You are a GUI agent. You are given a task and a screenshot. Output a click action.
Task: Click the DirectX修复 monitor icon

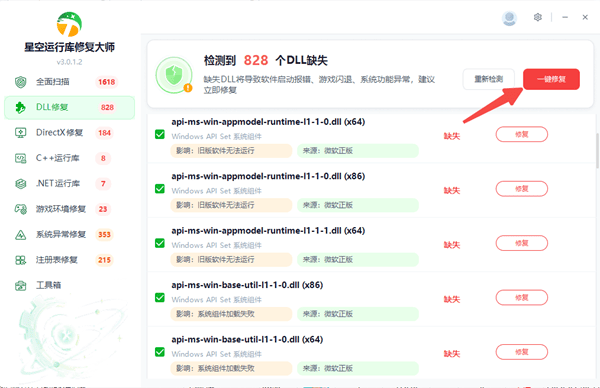(21, 133)
